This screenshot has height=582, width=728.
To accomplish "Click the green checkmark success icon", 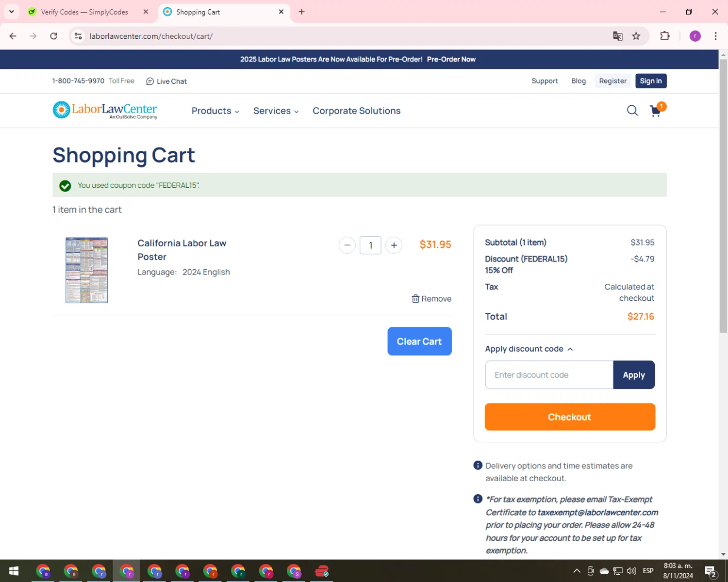I will 65,186.
